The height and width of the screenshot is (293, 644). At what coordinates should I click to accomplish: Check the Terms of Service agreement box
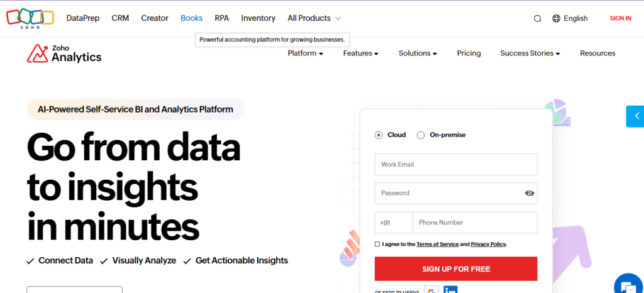click(377, 244)
